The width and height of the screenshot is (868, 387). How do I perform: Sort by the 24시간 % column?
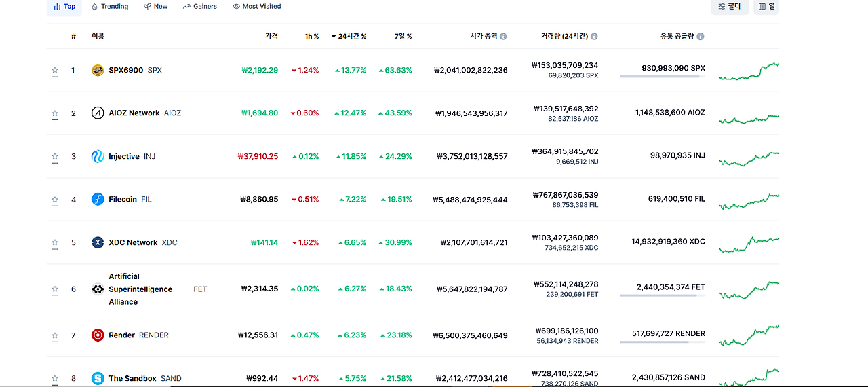coord(349,37)
